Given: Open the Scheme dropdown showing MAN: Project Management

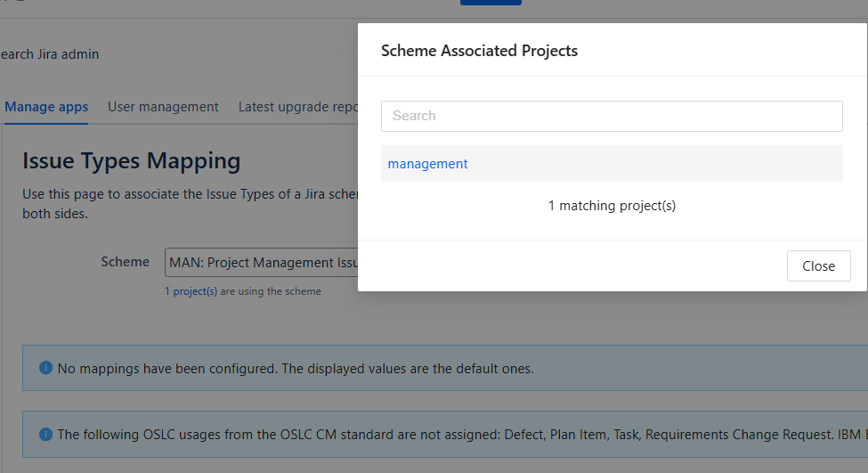Looking at the screenshot, I should coord(261,263).
